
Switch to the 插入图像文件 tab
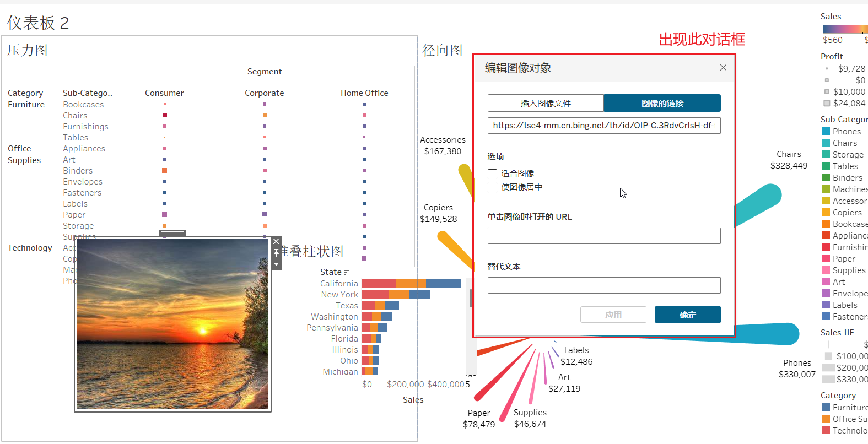pos(546,103)
